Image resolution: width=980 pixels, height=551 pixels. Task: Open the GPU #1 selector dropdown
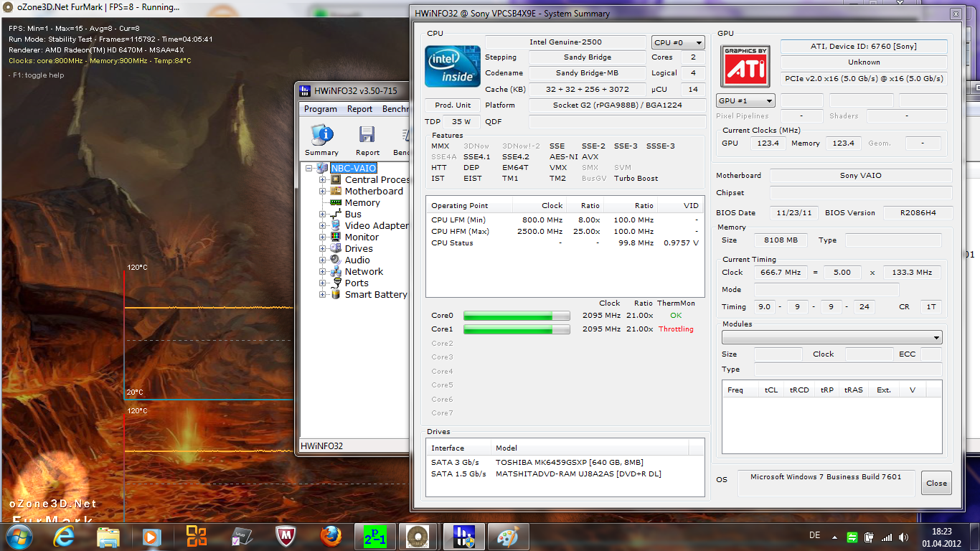(745, 100)
